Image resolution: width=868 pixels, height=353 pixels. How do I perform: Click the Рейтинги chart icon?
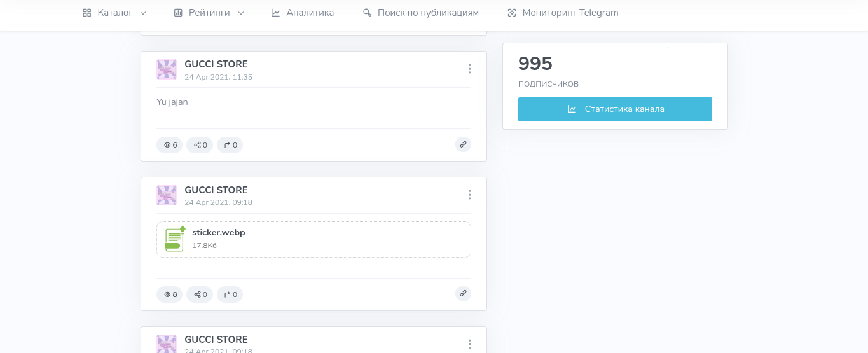[178, 13]
